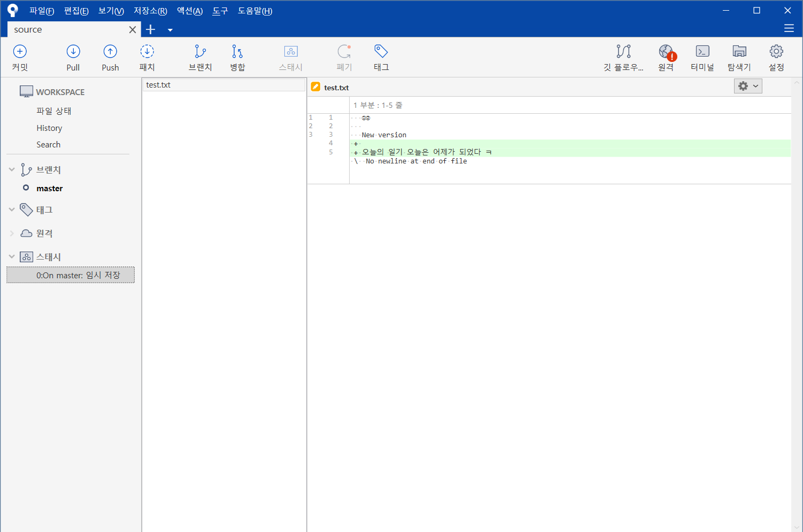803x532 pixels.
Task: Click the 브랜치 sidebar section label
Action: coord(48,169)
